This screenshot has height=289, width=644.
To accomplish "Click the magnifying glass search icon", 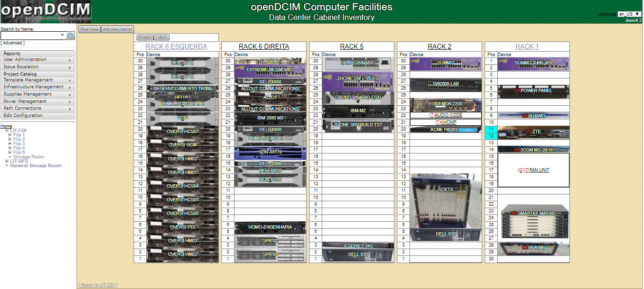I will [x=71, y=36].
